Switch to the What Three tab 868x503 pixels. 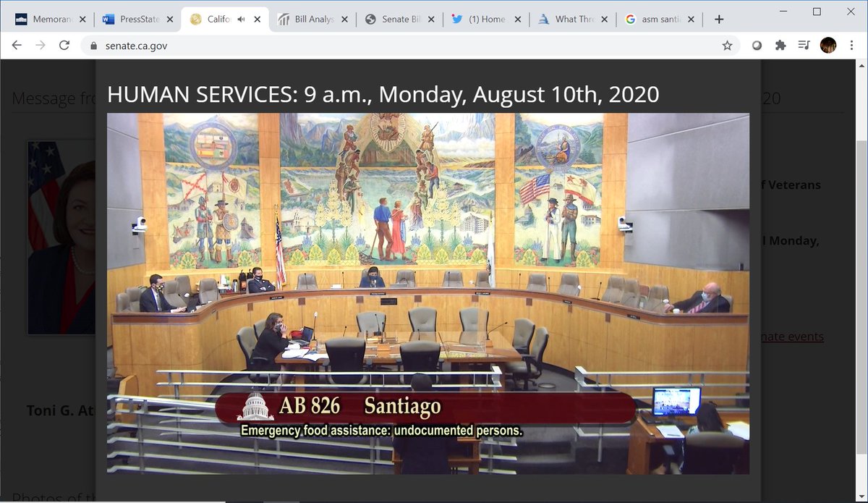(573, 20)
